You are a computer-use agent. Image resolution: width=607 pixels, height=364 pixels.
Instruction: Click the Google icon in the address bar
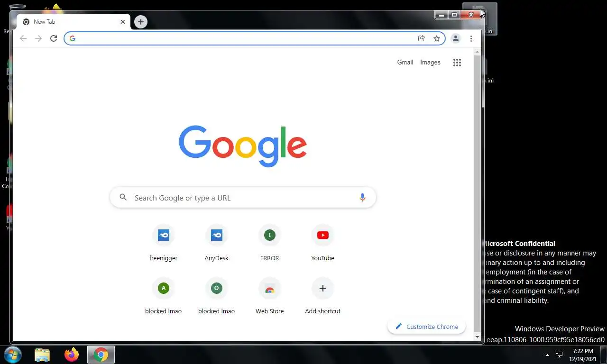pos(73,38)
